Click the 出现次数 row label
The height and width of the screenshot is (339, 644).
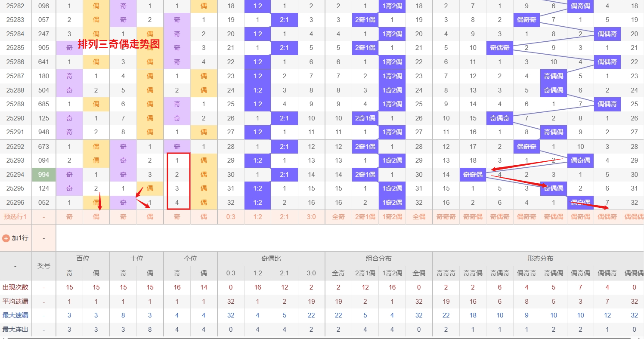coord(15,287)
